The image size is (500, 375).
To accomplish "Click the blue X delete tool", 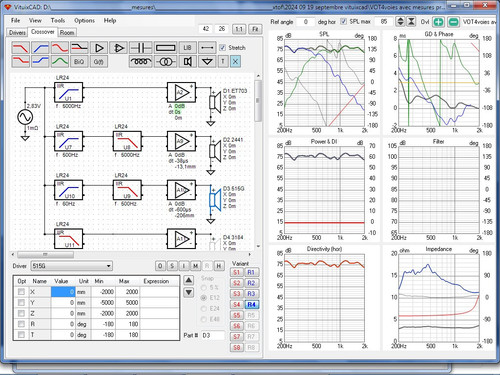I will 235,61.
